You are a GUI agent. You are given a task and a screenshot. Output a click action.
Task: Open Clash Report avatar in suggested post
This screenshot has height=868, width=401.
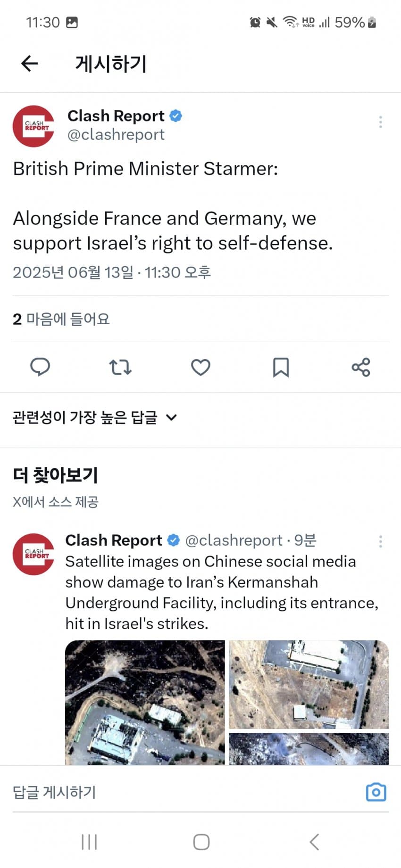33,554
